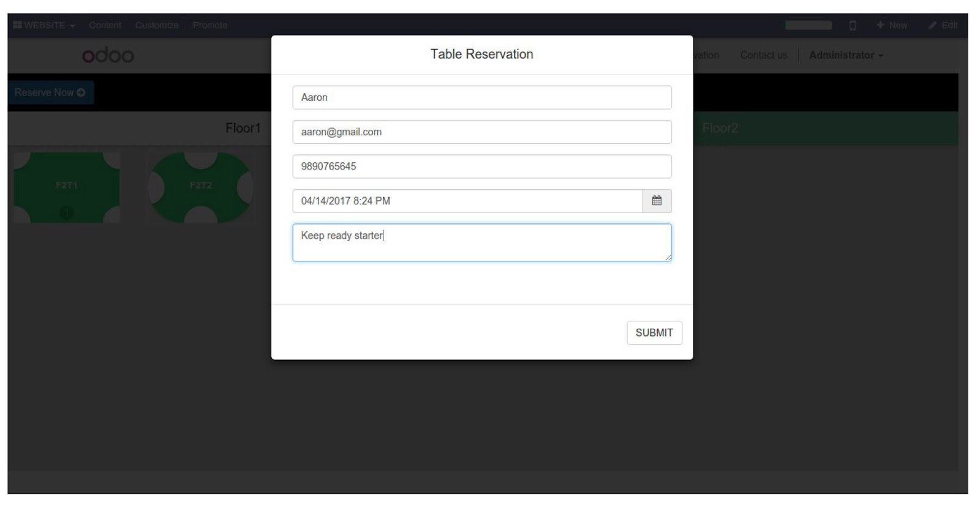Click the date and time field
This screenshot has height=505, width=980.
click(x=467, y=201)
